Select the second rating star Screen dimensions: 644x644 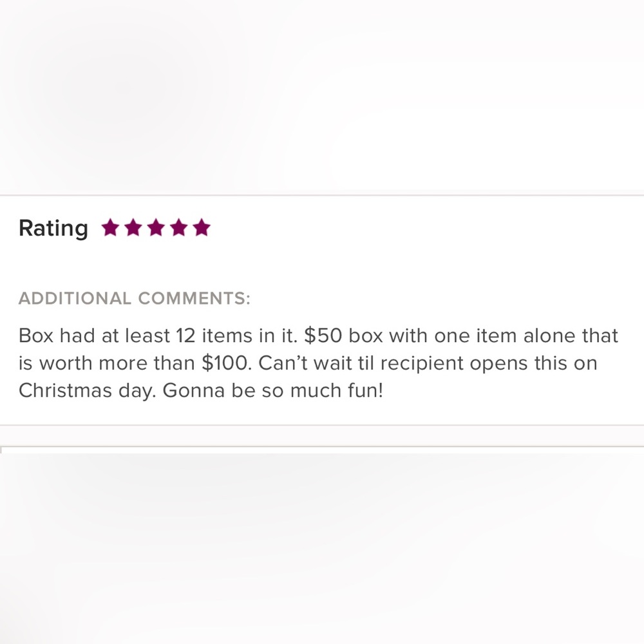coord(133,228)
